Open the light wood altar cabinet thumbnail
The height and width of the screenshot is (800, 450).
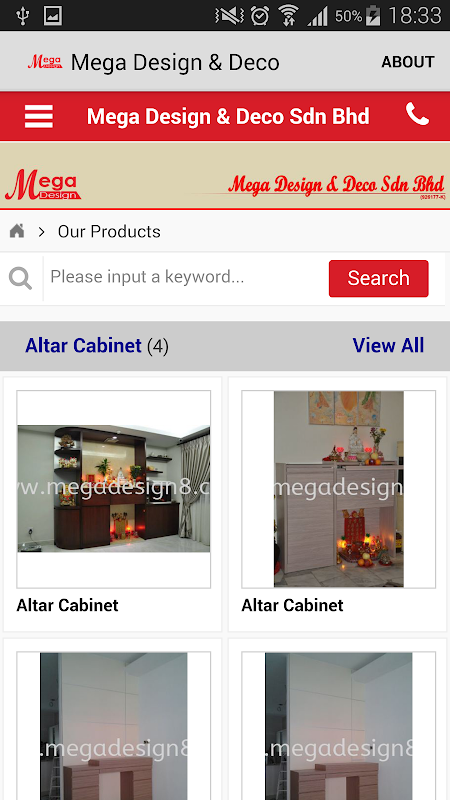pyautogui.click(x=339, y=489)
